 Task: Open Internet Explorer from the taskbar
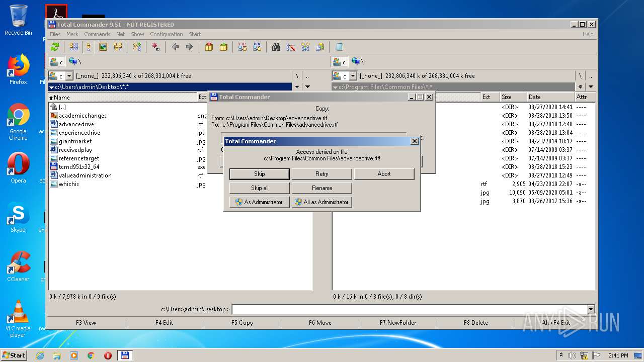tap(40, 355)
